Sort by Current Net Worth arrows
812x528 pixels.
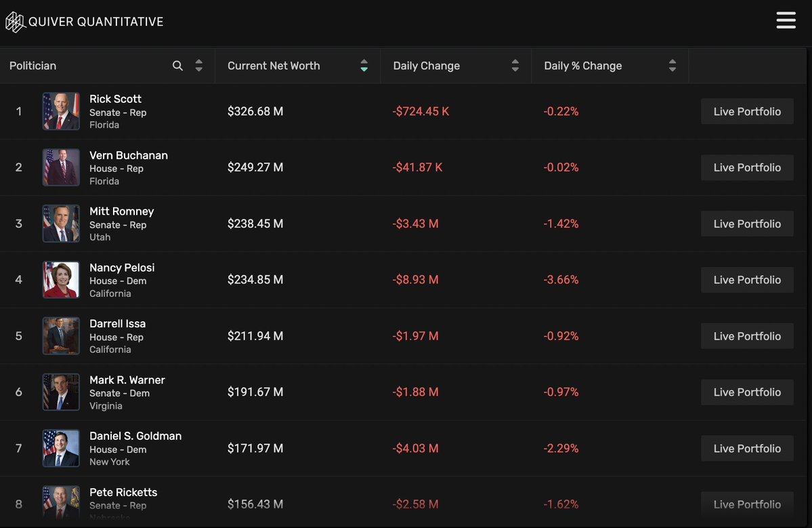coord(364,66)
